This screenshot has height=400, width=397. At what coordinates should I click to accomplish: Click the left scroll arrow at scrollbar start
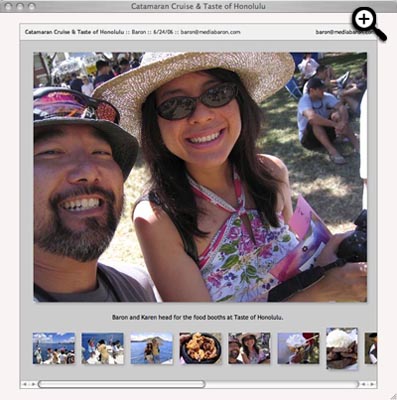[x=24, y=384]
